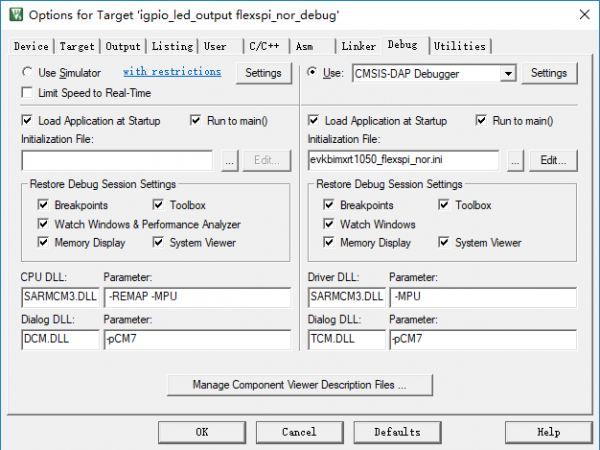Screen dimensions: 600x450
Task: Click Manage Component Viewer Description Files button
Action: tap(300, 384)
